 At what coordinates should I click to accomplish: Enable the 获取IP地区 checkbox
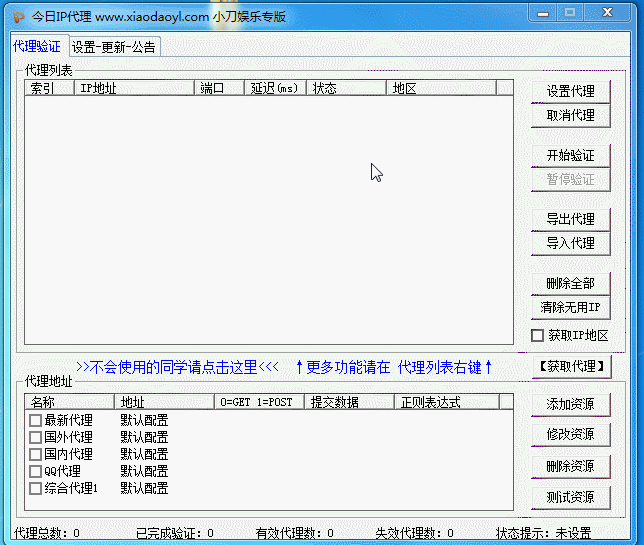point(538,336)
